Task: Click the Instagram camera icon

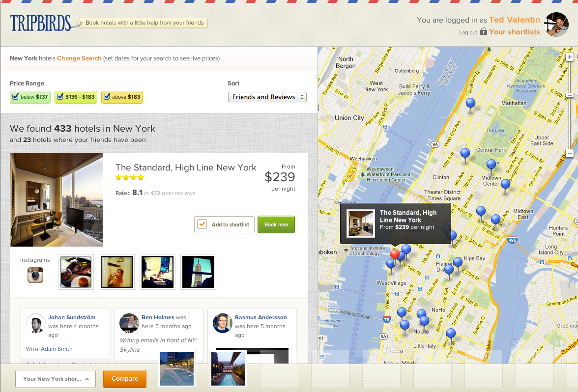Action: point(35,275)
